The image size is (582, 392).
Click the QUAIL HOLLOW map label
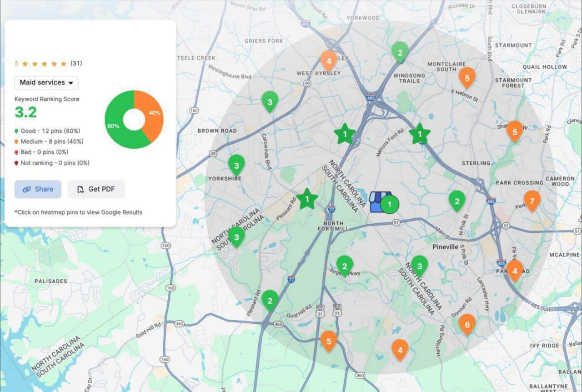click(x=545, y=67)
